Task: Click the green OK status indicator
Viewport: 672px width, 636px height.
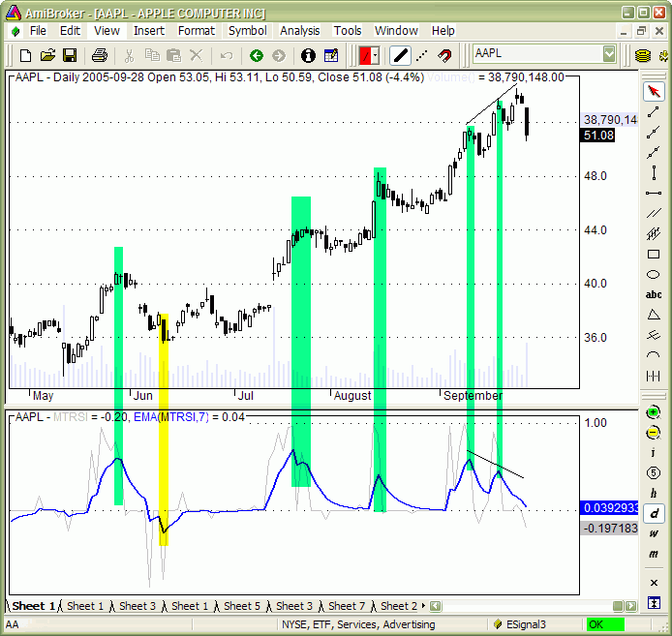Action: tap(605, 624)
